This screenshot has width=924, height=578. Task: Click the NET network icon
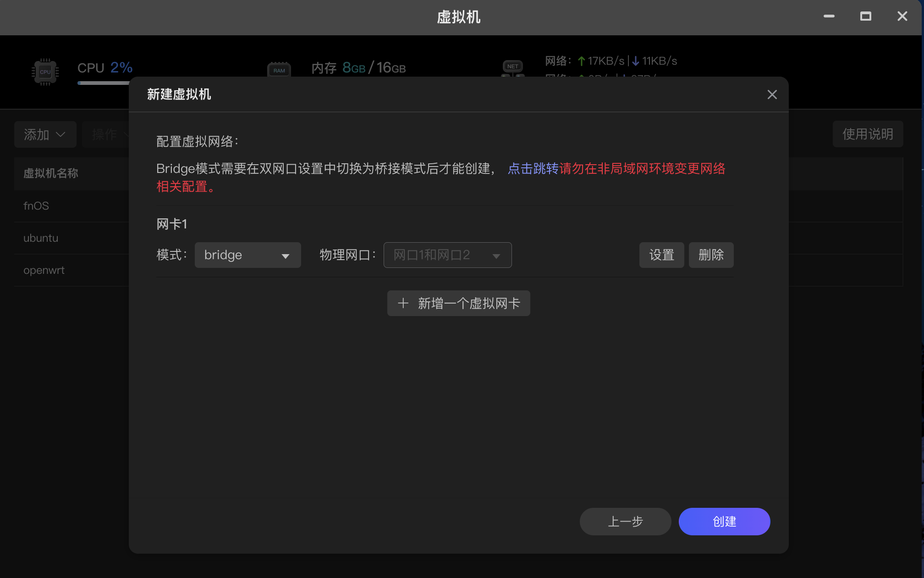512,67
